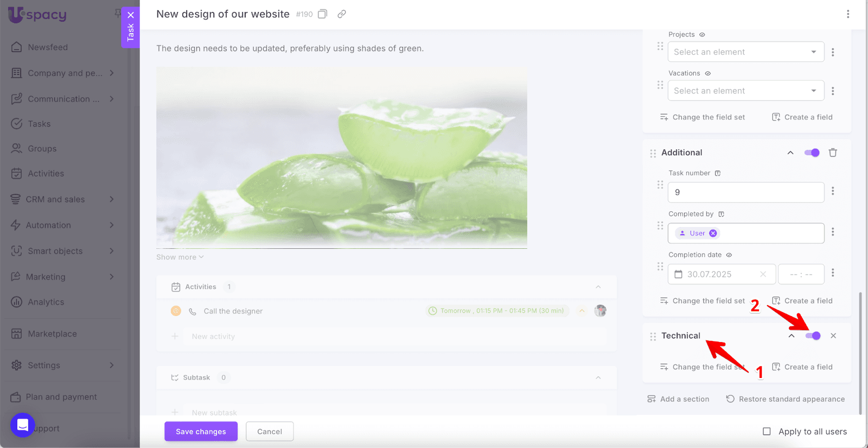Image resolution: width=868 pixels, height=448 pixels.
Task: Check Apply to all users
Action: coord(767,431)
